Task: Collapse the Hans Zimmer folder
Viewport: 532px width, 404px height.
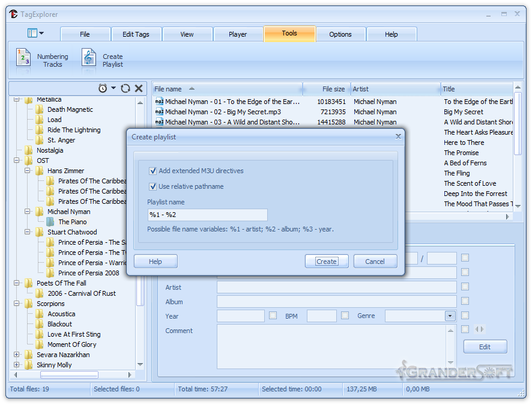Action: coord(28,171)
